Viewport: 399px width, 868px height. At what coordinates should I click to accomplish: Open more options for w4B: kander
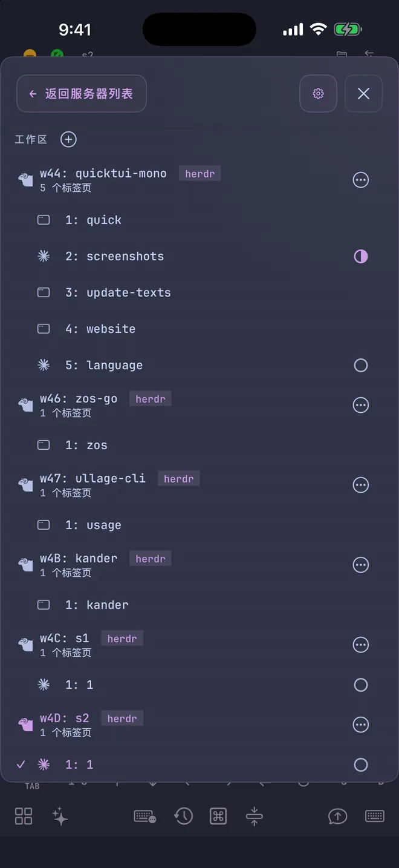361,565
